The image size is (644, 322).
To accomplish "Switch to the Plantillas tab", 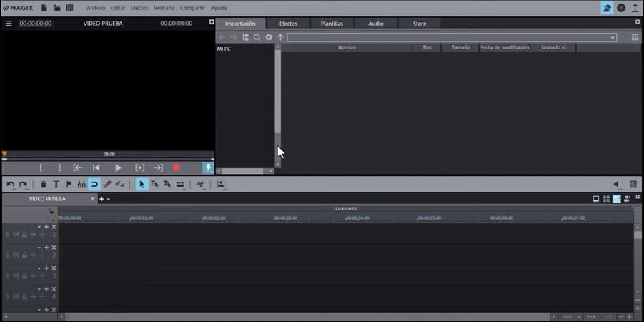I will coord(332,24).
